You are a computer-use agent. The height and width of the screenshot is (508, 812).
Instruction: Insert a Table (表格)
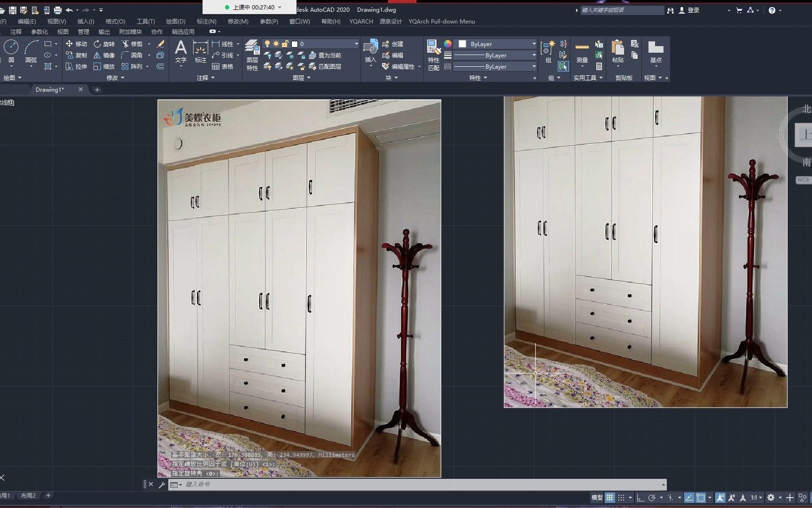pyautogui.click(x=223, y=66)
